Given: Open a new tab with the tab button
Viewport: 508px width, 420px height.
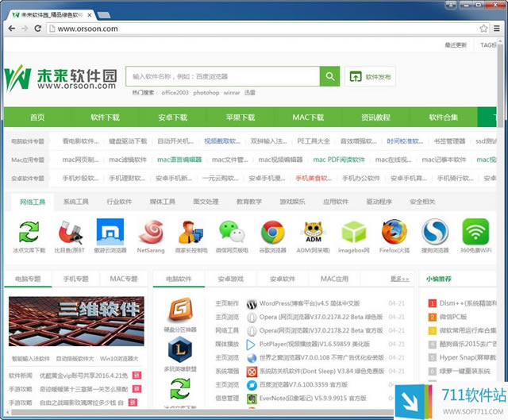Looking at the screenshot, I should pos(104,15).
